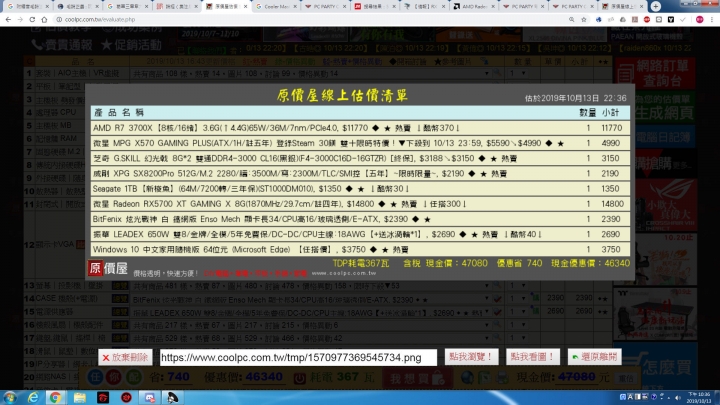Viewport: 720px width, 405px height.
Task: Click the printer icon in bottom bar
Action: point(502,377)
